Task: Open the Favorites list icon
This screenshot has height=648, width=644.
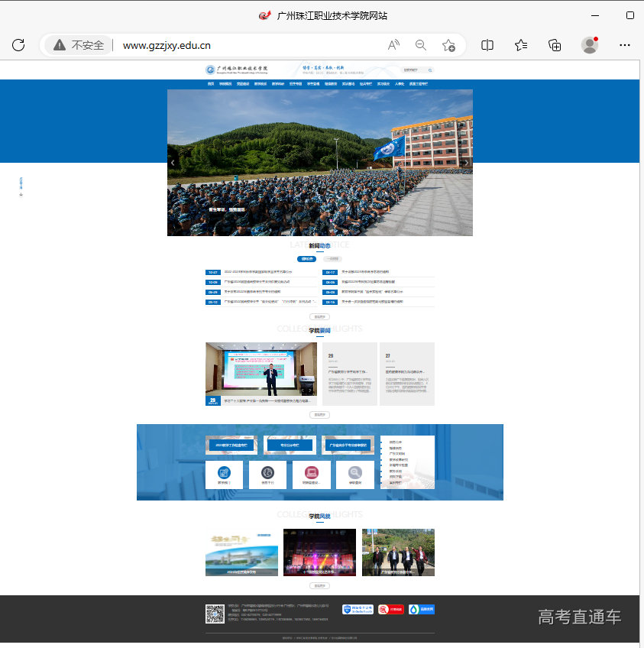Action: tap(521, 45)
